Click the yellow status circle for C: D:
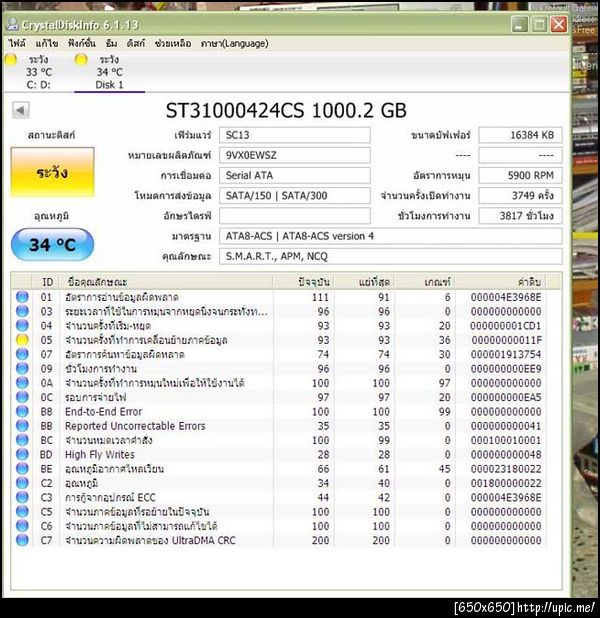 pyautogui.click(x=11, y=60)
